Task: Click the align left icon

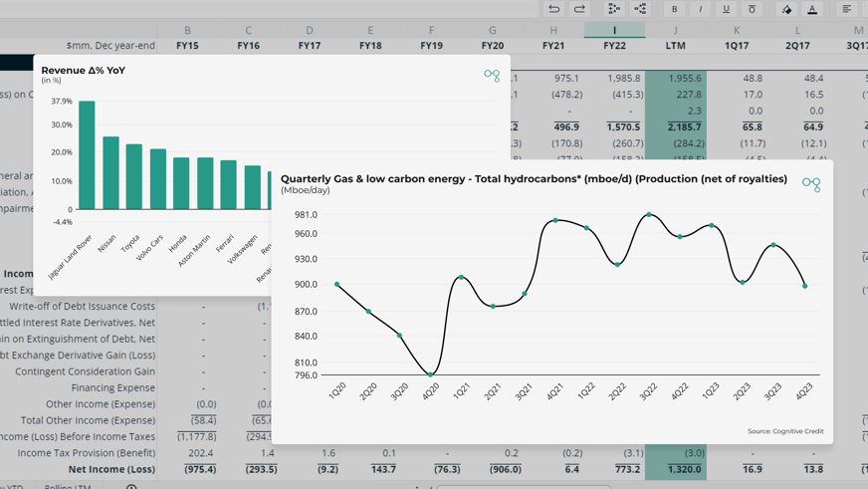Action: tap(847, 8)
